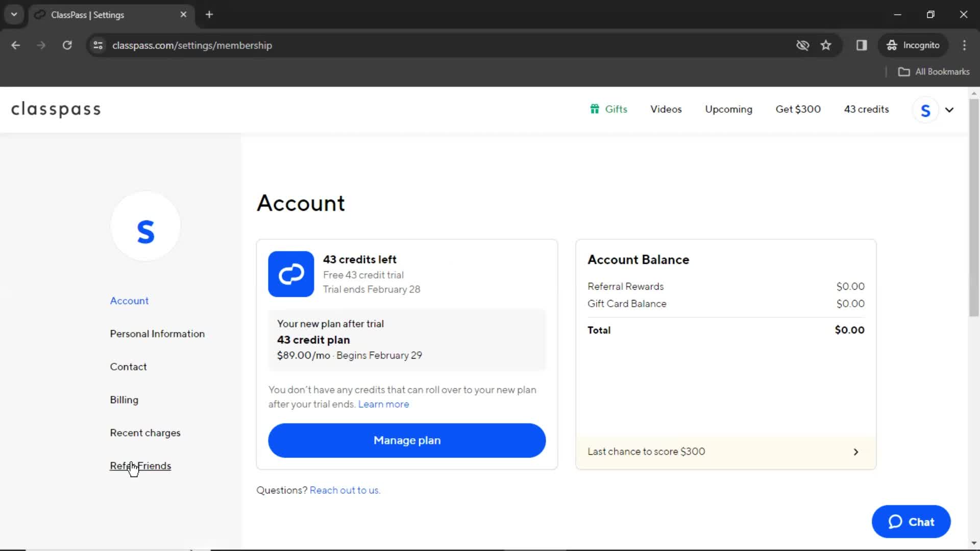Viewport: 980px width, 551px height.
Task: Click the user profile avatar icon
Action: tap(925, 110)
